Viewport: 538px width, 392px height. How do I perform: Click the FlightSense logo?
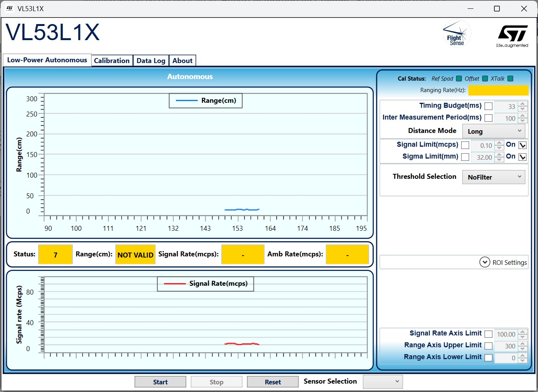[456, 34]
